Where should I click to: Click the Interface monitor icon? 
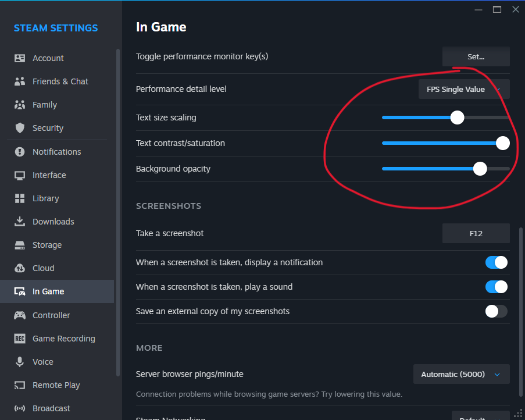click(20, 175)
